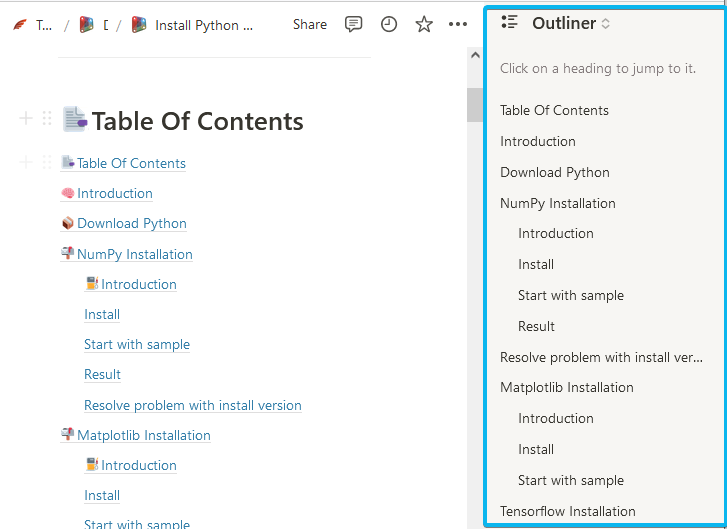
Task: Go to Tensorflow Installation in the Outliner
Action: [x=567, y=511]
